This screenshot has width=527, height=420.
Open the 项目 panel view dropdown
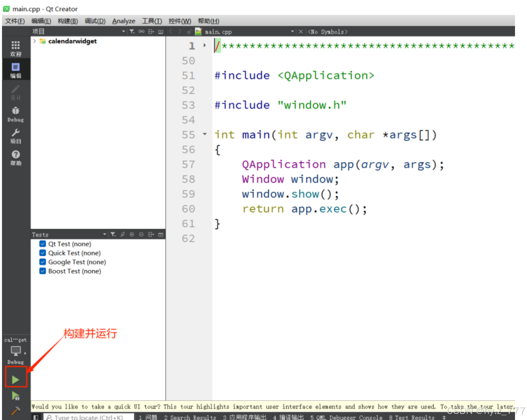pyautogui.click(x=123, y=31)
